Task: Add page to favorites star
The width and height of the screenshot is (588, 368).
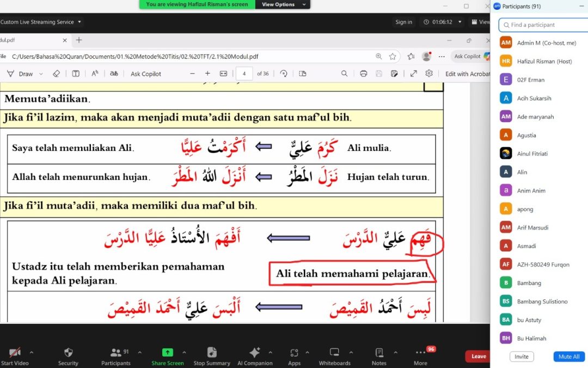Action: (x=393, y=56)
